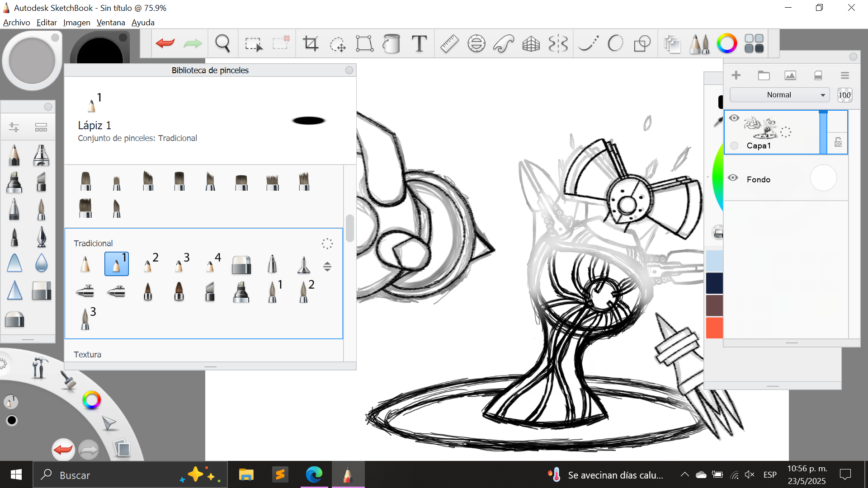This screenshot has width=868, height=488.
Task: Open the Imagen menu
Action: [x=77, y=23]
